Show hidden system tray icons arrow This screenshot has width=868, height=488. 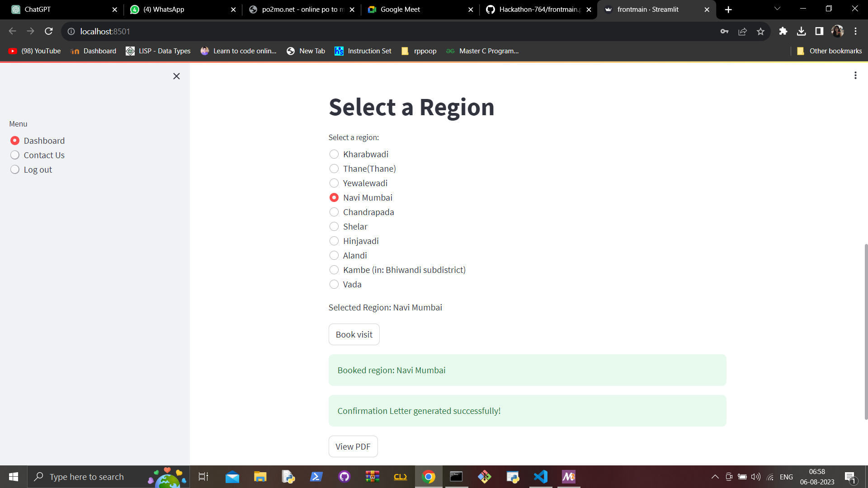click(x=715, y=477)
